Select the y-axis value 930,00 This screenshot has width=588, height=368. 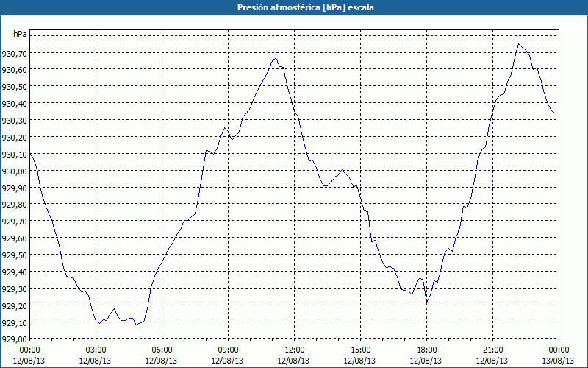pos(14,171)
